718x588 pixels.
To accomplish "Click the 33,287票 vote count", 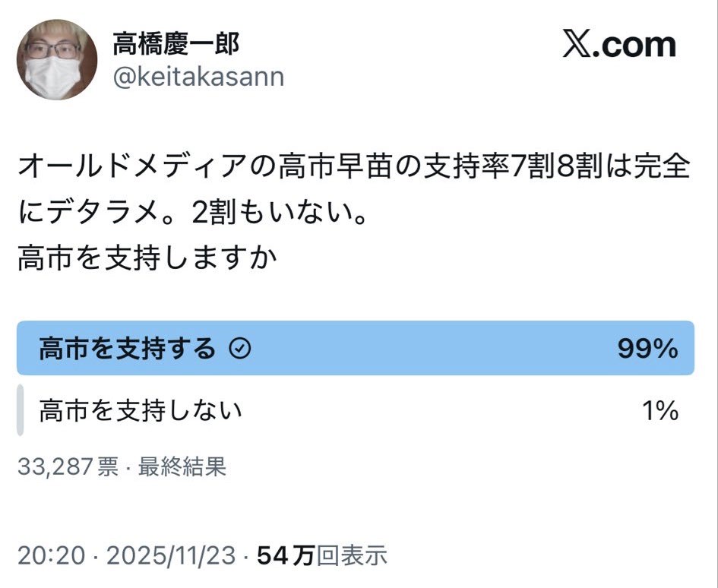I will 68,466.
